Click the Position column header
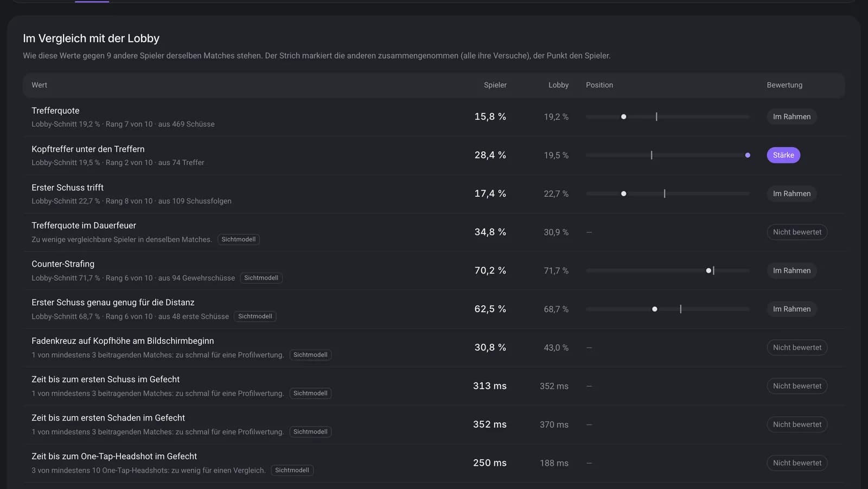 599,85
